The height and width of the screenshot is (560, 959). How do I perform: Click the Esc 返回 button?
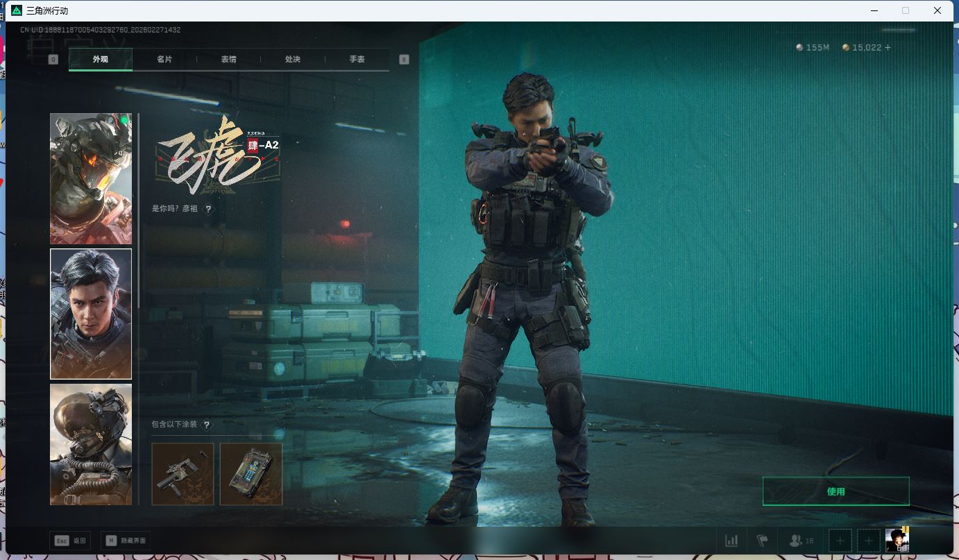(70, 541)
